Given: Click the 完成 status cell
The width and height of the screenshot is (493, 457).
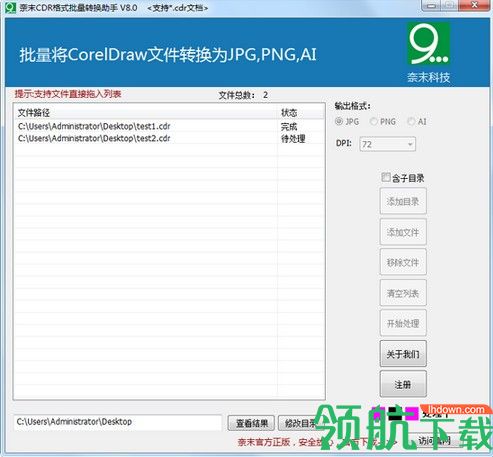Looking at the screenshot, I should point(289,127).
